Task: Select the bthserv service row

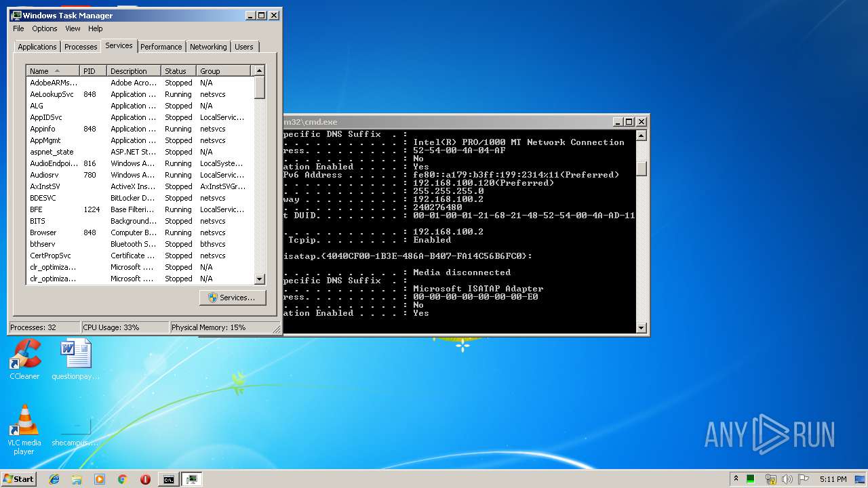Action: [140, 244]
